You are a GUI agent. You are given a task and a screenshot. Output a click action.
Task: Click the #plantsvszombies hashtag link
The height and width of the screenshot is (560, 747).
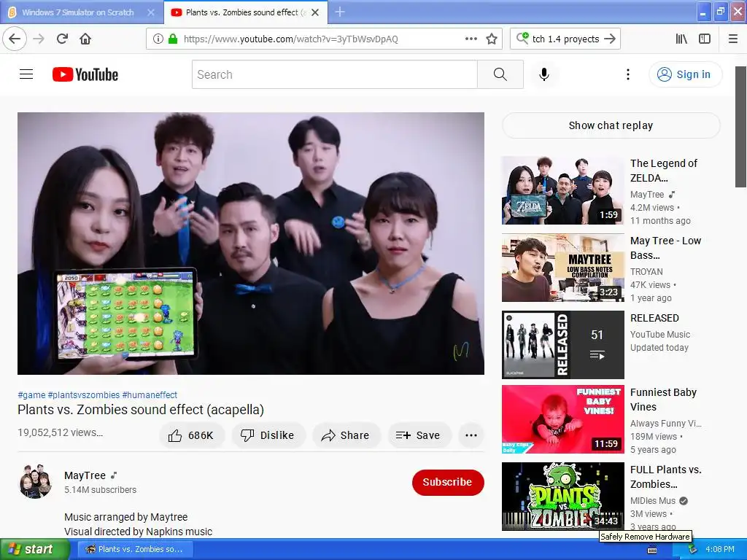click(x=84, y=394)
